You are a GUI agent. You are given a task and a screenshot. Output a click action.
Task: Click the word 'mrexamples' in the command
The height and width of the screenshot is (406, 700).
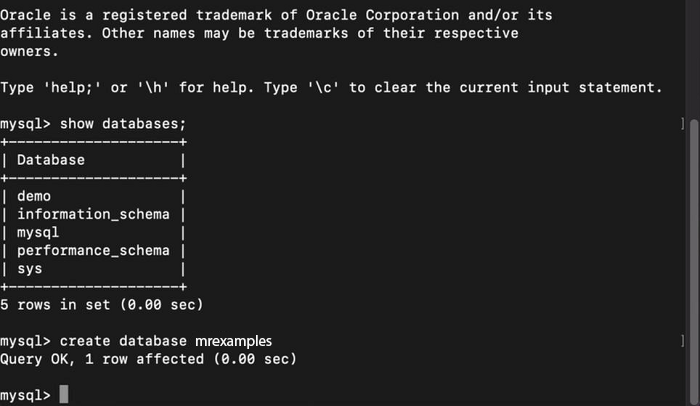point(233,341)
